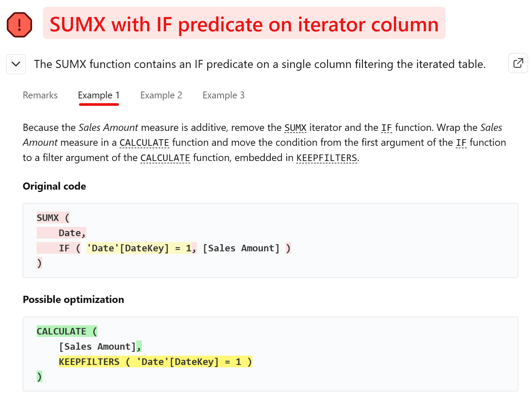Click the red octagon warning icon
The width and height of the screenshot is (532, 401).
(19, 24)
